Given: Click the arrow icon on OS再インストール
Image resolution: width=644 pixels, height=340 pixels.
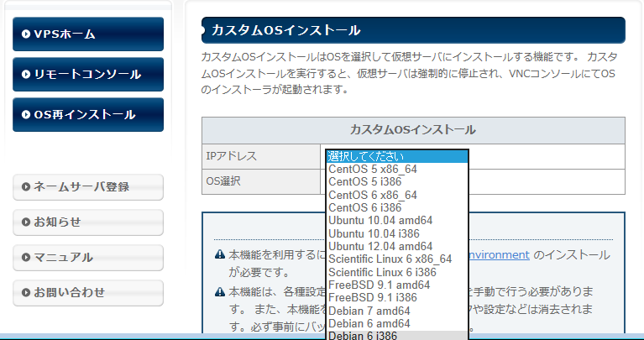Looking at the screenshot, I should pos(26,114).
